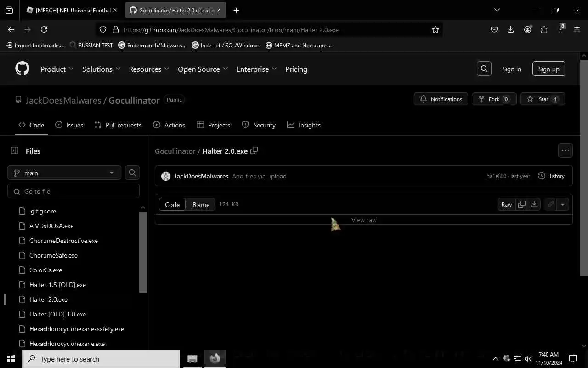The height and width of the screenshot is (368, 588).
Task: Expand the Product navigation dropdown
Action: 57,69
